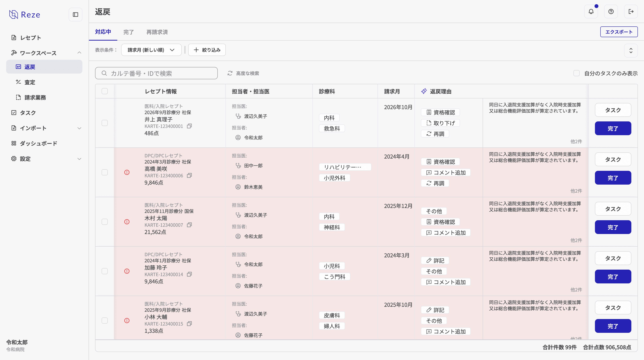Check the row for 井上 真理子

105,123
